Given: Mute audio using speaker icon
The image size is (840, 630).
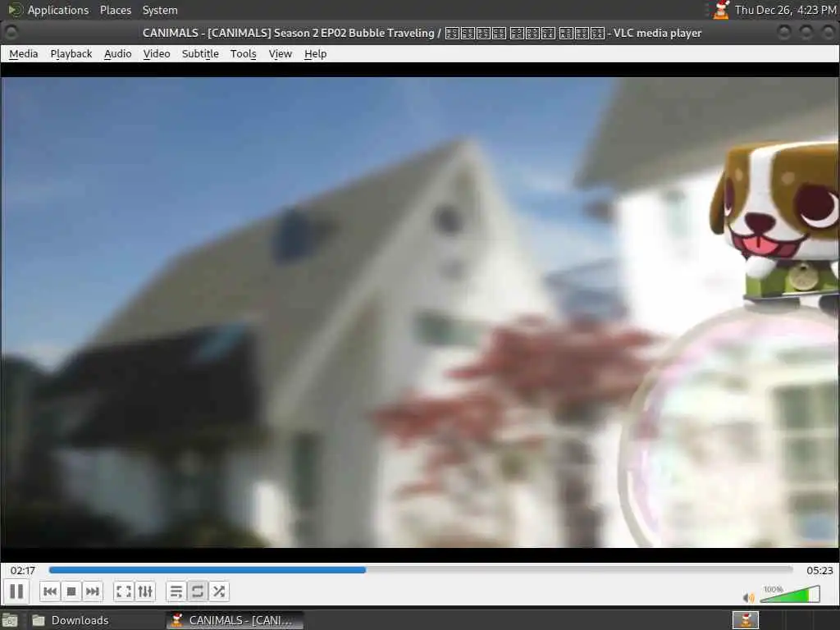Looking at the screenshot, I should pyautogui.click(x=748, y=597).
